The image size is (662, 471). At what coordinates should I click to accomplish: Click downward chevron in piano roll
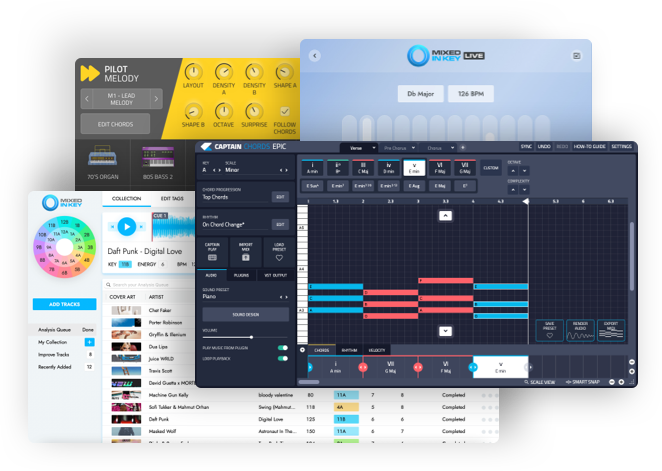coord(445,331)
